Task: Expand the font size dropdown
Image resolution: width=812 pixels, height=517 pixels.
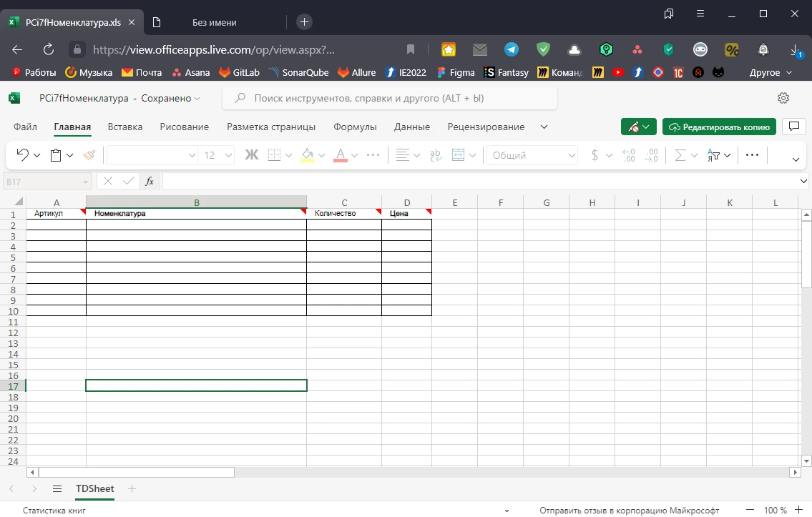Action: click(x=228, y=155)
